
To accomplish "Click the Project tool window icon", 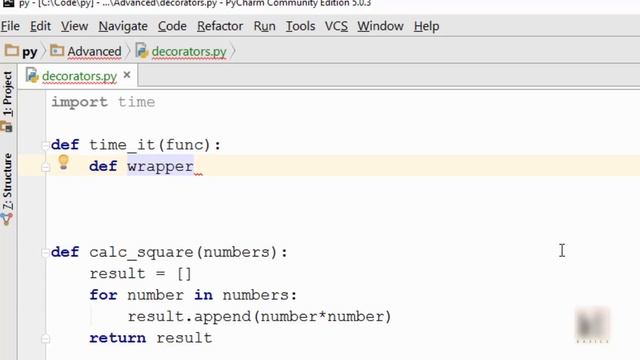I will (7, 127).
